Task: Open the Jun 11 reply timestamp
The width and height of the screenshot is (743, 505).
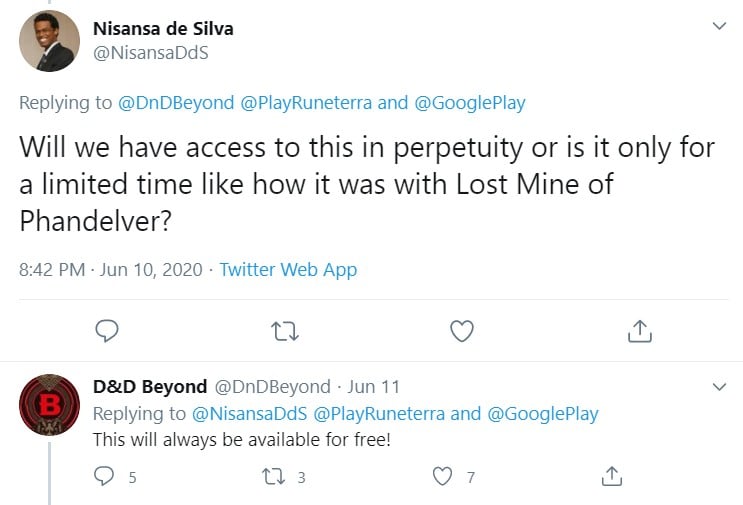Action: click(x=373, y=387)
